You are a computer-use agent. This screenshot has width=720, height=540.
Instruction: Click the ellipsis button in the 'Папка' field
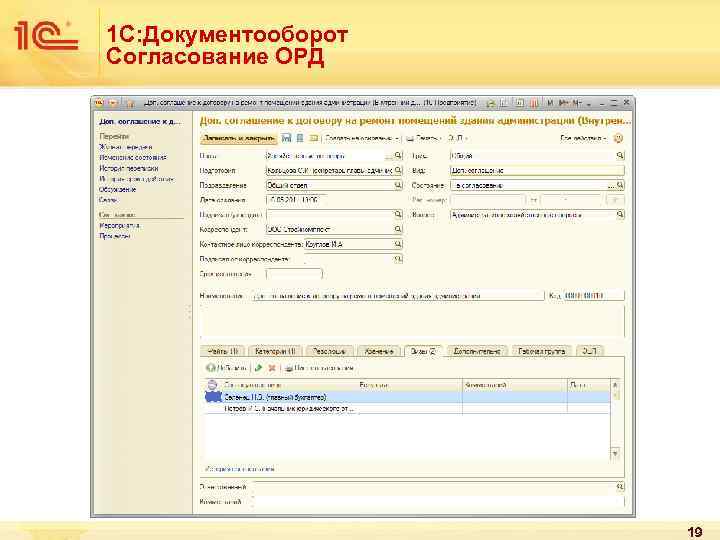389,156
